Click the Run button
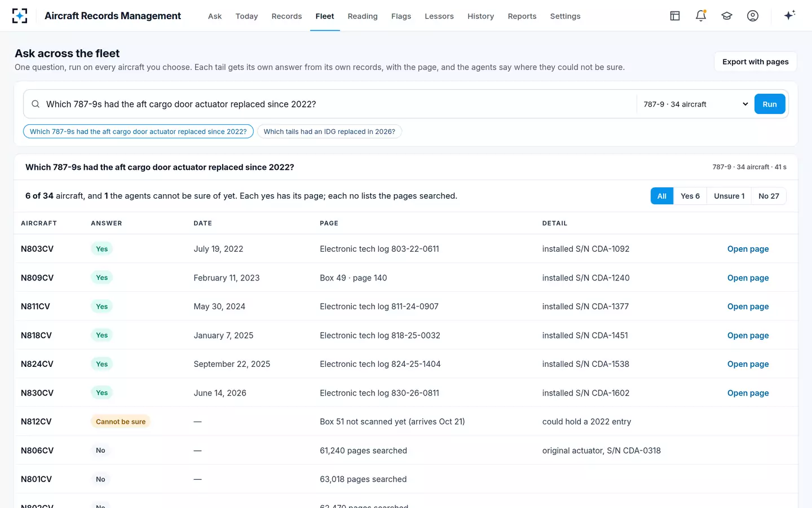 tap(770, 104)
